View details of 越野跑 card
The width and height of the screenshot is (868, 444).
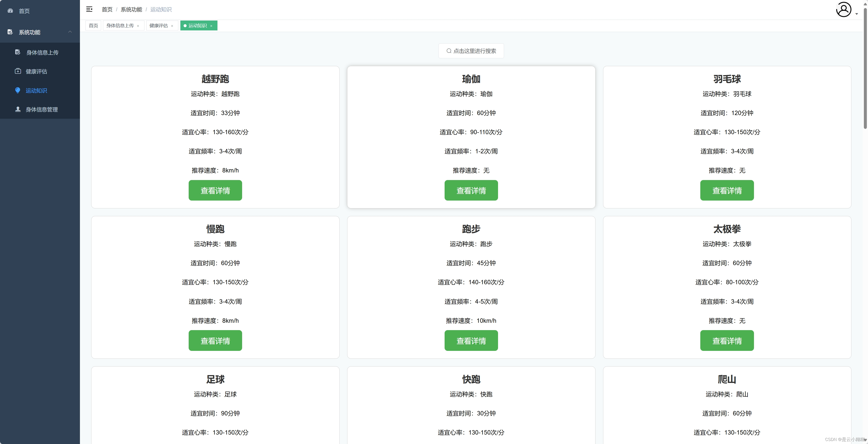215,190
